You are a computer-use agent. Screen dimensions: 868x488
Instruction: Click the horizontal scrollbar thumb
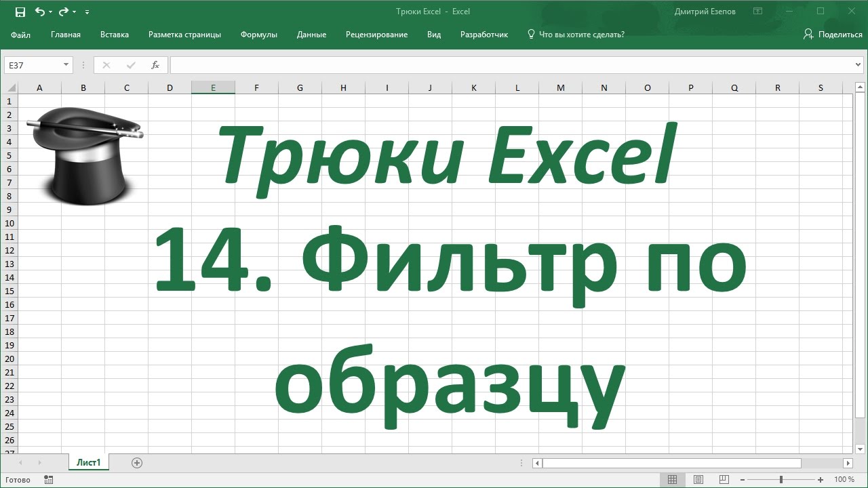coord(671,463)
